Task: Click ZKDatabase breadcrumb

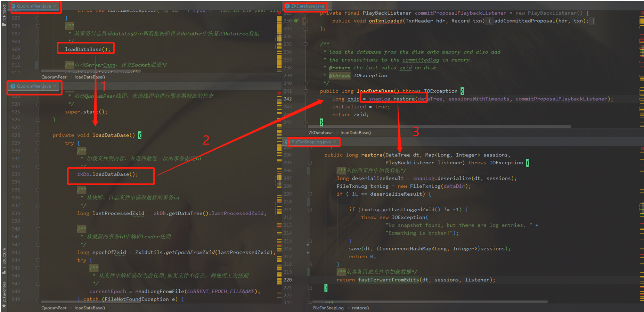Action: pyautogui.click(x=320, y=133)
